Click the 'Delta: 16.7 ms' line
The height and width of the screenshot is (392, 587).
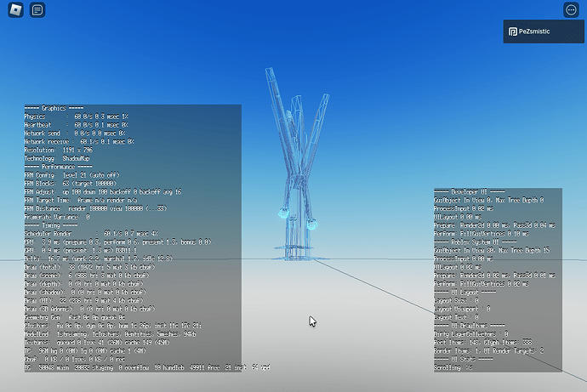pyautogui.click(x=99, y=258)
